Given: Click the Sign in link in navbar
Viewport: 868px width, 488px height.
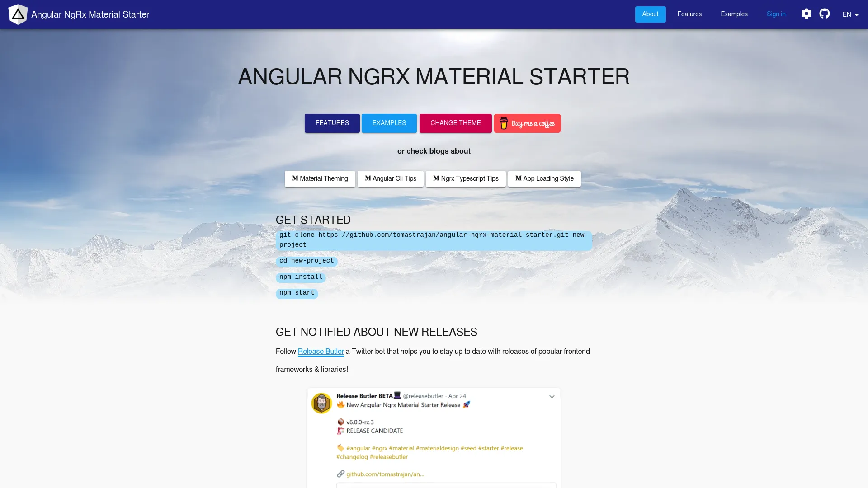Looking at the screenshot, I should pos(776,14).
